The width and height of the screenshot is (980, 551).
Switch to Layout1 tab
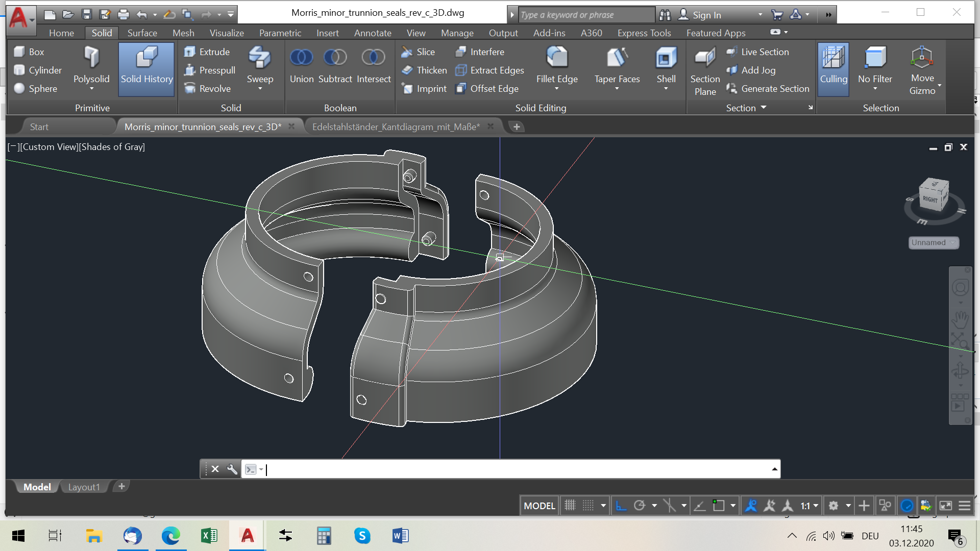point(84,487)
